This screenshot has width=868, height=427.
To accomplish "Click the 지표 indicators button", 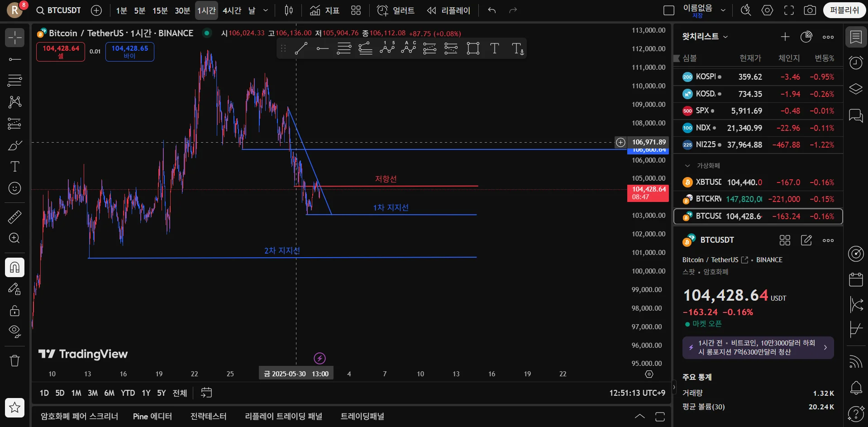I will click(x=324, y=10).
